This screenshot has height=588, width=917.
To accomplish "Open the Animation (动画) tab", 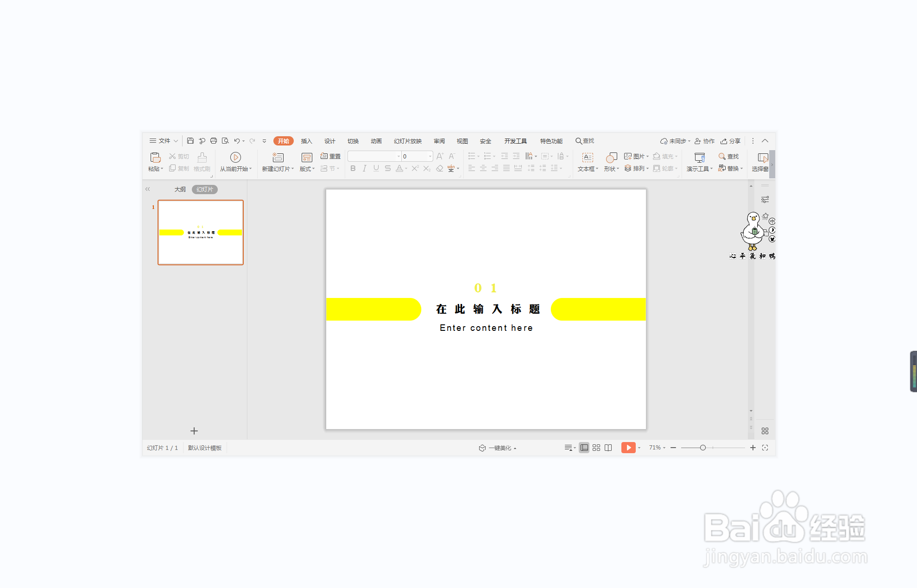I will pyautogui.click(x=376, y=141).
